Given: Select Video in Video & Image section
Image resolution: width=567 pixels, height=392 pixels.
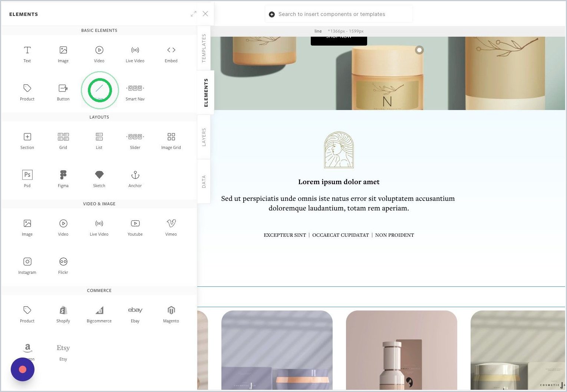Looking at the screenshot, I should click(63, 227).
